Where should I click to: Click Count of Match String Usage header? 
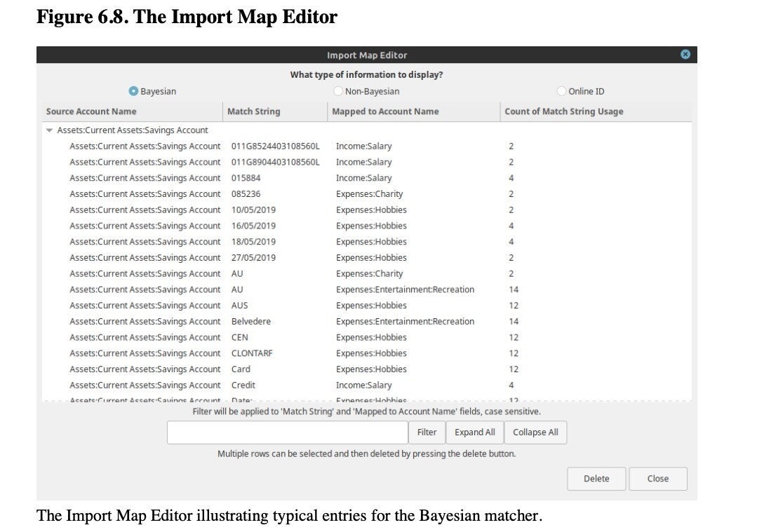point(563,111)
